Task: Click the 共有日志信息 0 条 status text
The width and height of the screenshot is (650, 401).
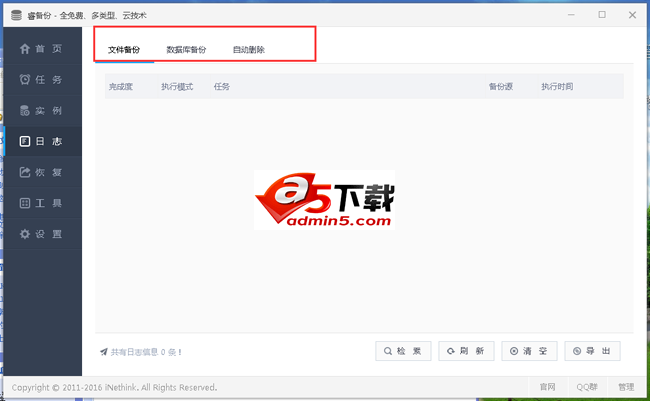Action: pos(146,352)
